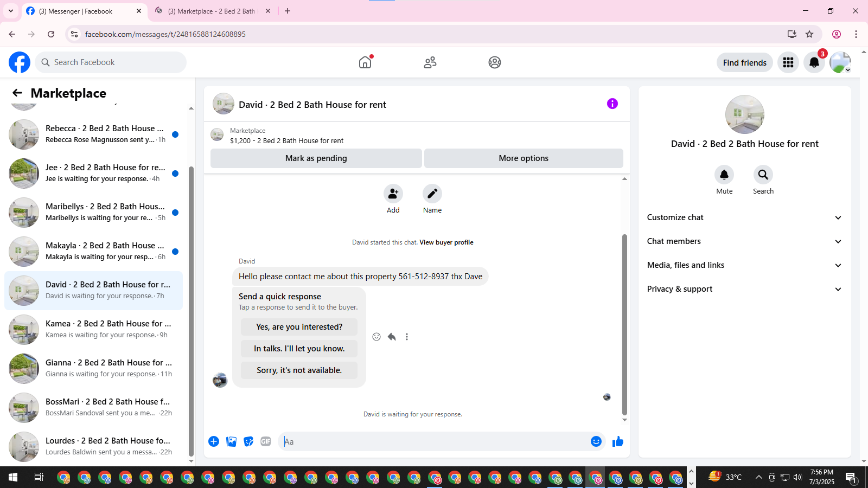This screenshot has width=868, height=488.
Task: Open the Facebook home icon
Action: (x=365, y=62)
